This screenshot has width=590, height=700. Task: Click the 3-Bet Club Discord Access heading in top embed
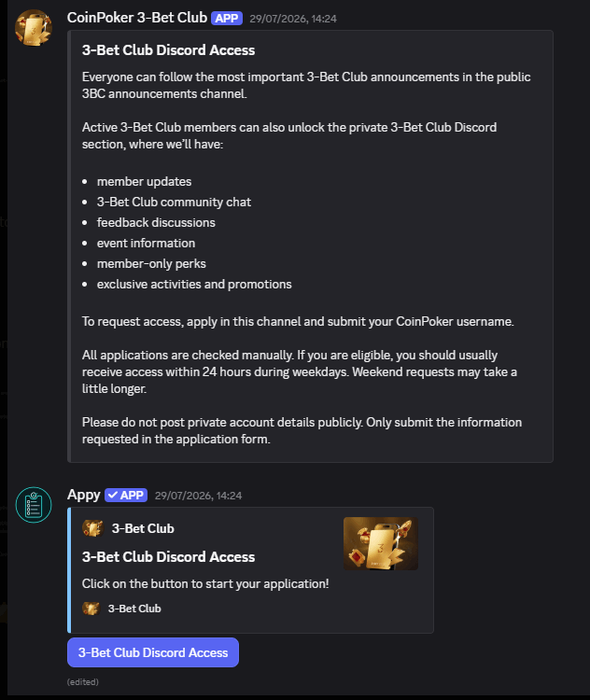pyautogui.click(x=168, y=50)
